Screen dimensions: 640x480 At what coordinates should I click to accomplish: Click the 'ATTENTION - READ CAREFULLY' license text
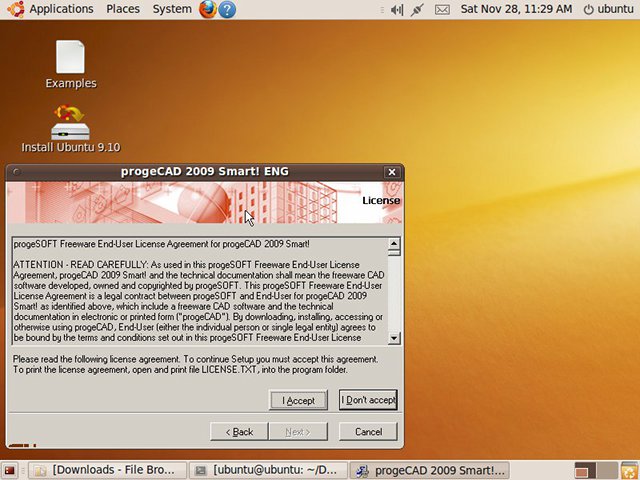[80, 264]
